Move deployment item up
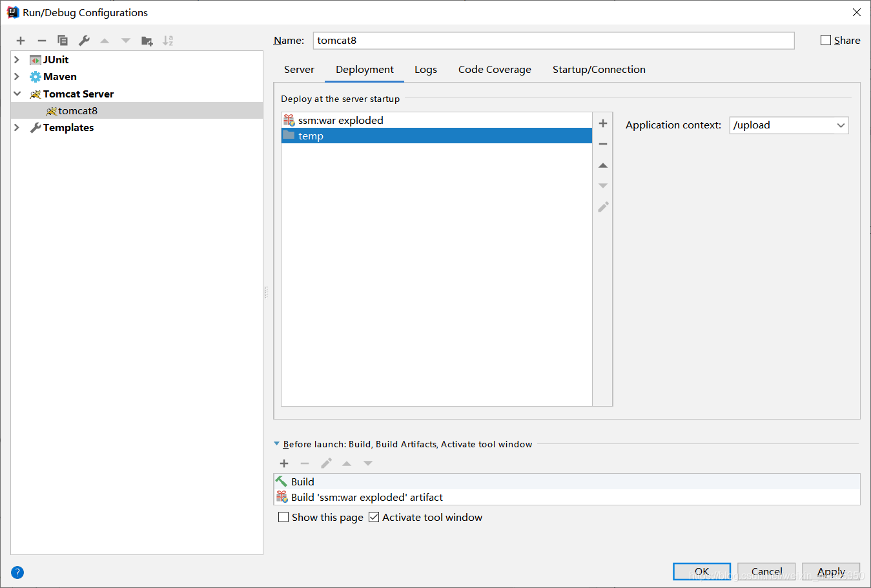This screenshot has width=871, height=588. point(603,166)
